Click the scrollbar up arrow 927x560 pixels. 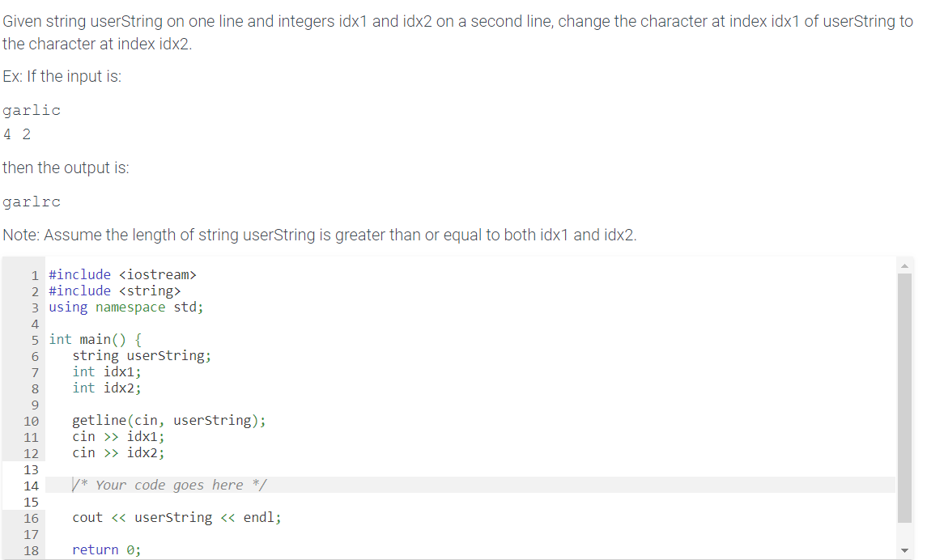point(904,264)
